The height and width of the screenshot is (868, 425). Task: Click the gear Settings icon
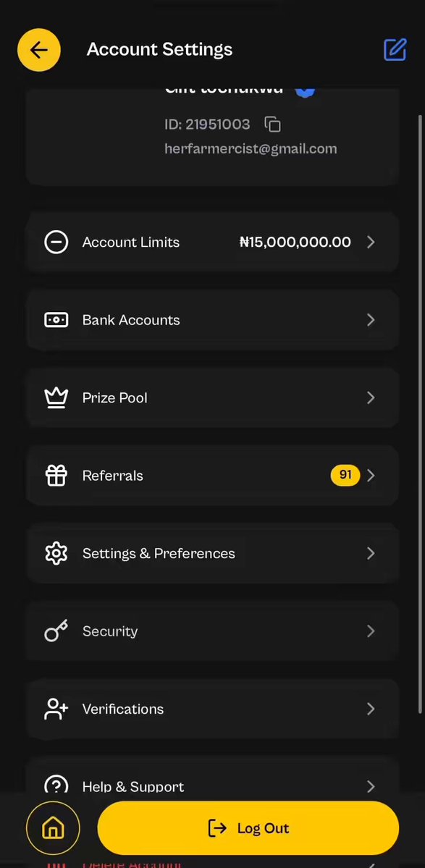point(56,554)
